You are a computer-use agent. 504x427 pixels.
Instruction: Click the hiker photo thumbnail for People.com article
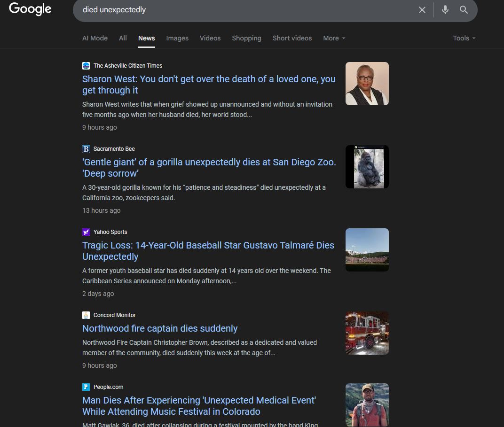(367, 405)
